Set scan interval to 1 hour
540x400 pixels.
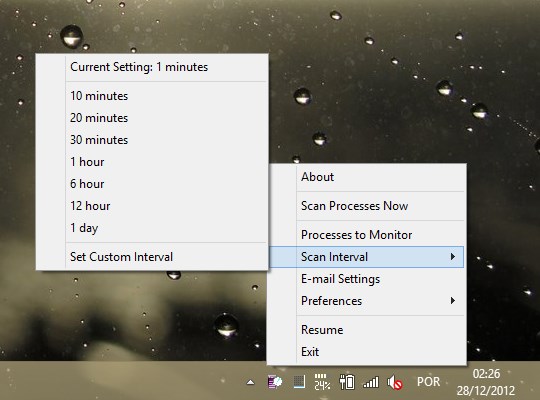point(152,162)
